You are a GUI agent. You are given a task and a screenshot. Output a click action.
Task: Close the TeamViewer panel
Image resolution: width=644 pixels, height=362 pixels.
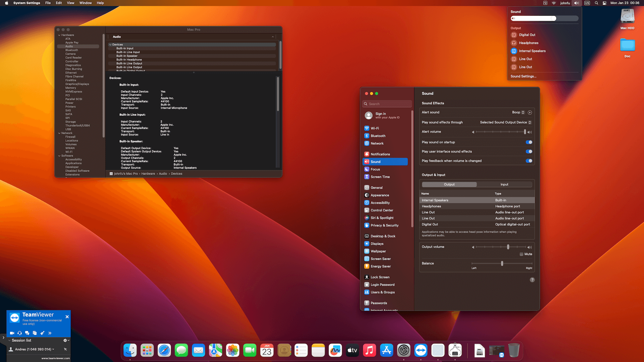tap(67, 317)
